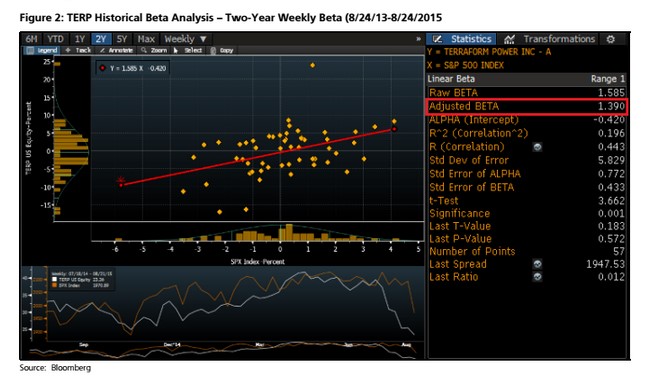Select the Zoom magnifier tool
The height and width of the screenshot is (387, 648).
pyautogui.click(x=154, y=50)
